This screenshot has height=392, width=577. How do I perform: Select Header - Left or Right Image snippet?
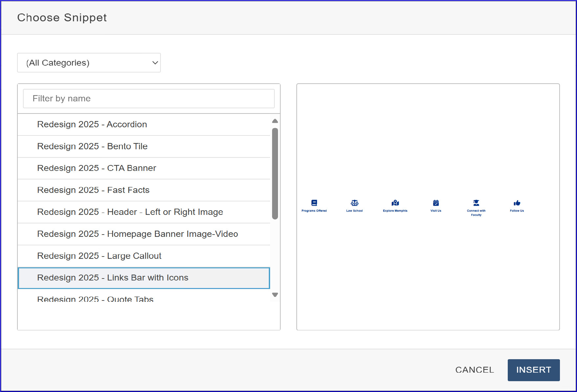point(130,212)
